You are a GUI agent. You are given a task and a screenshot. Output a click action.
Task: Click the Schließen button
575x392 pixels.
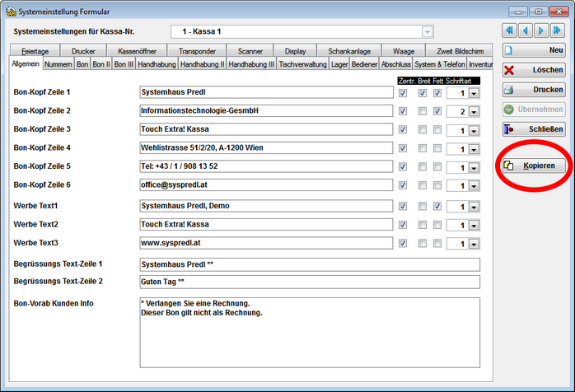click(x=534, y=129)
